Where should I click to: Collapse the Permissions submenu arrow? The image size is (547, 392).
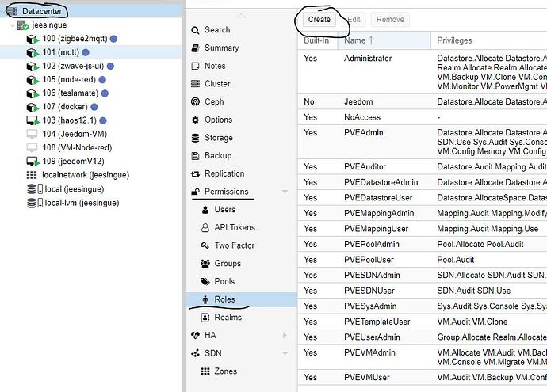pos(285,192)
